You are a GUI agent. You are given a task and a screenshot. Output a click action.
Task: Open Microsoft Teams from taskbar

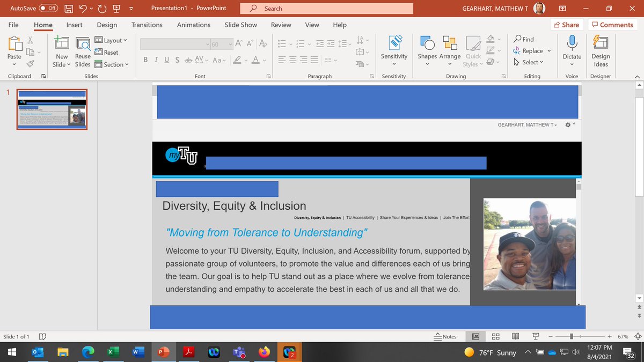[x=239, y=352]
